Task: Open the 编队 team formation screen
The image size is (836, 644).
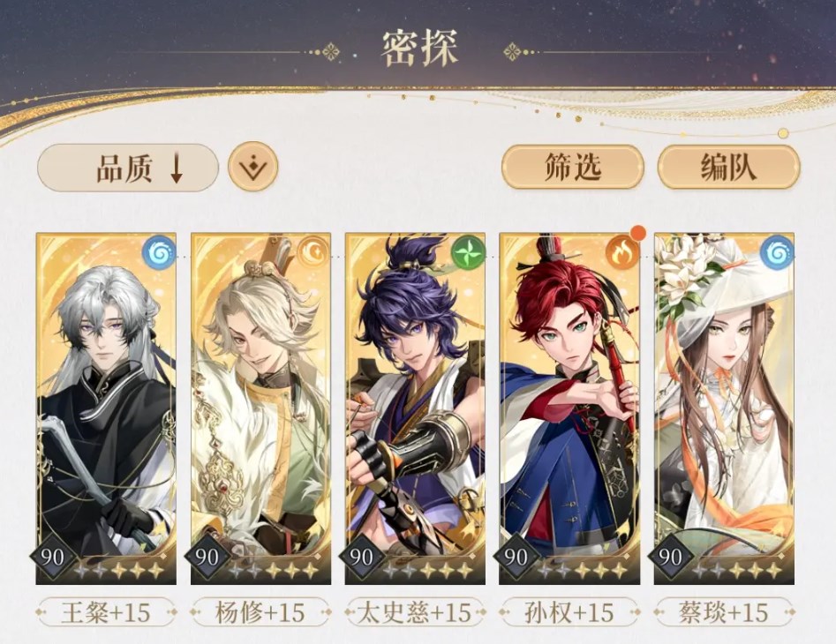Action: click(x=729, y=167)
